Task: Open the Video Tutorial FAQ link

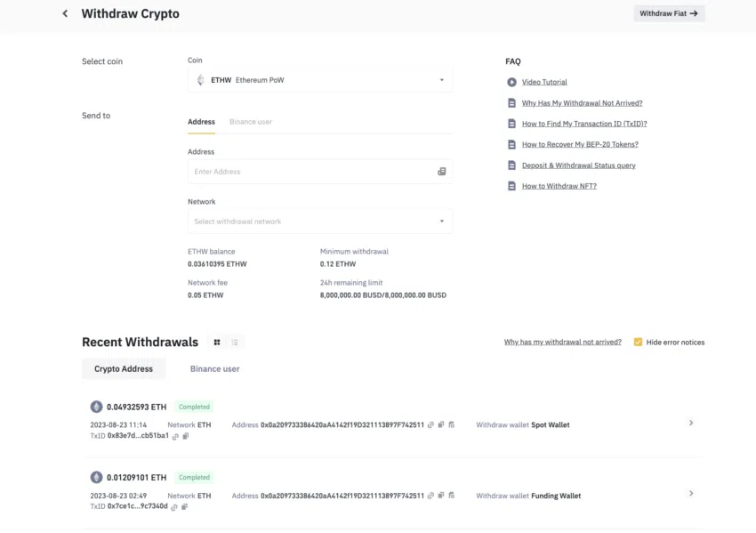Action: click(544, 82)
